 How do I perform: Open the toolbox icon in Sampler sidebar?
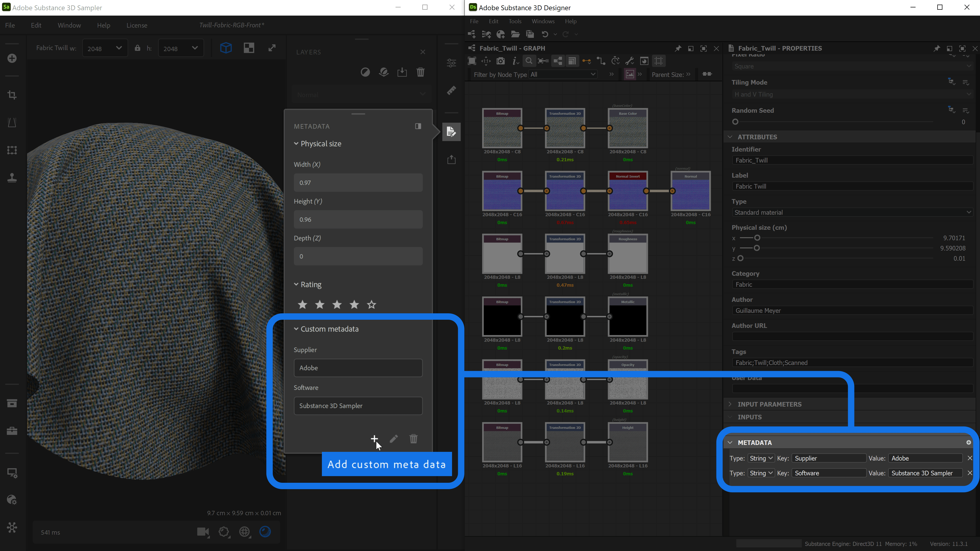tap(12, 431)
